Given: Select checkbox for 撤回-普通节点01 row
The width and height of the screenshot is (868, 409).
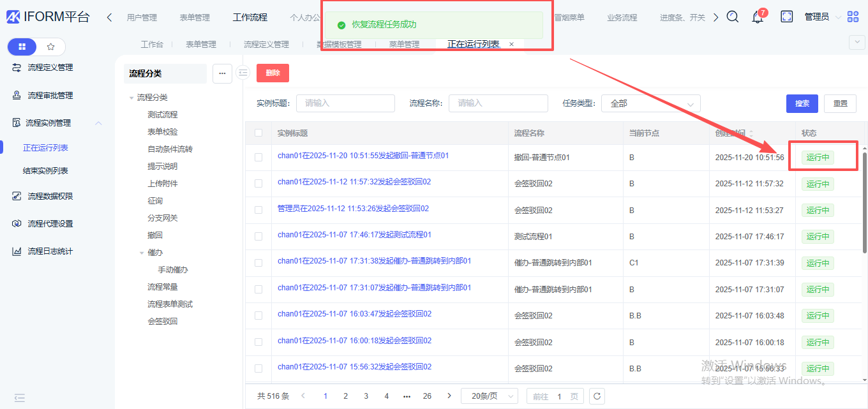Looking at the screenshot, I should [x=258, y=157].
